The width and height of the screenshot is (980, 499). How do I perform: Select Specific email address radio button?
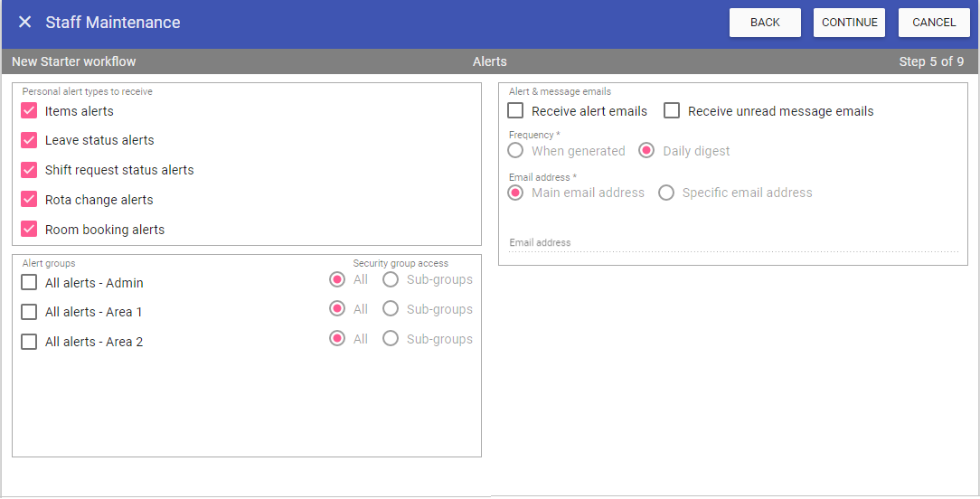point(666,193)
